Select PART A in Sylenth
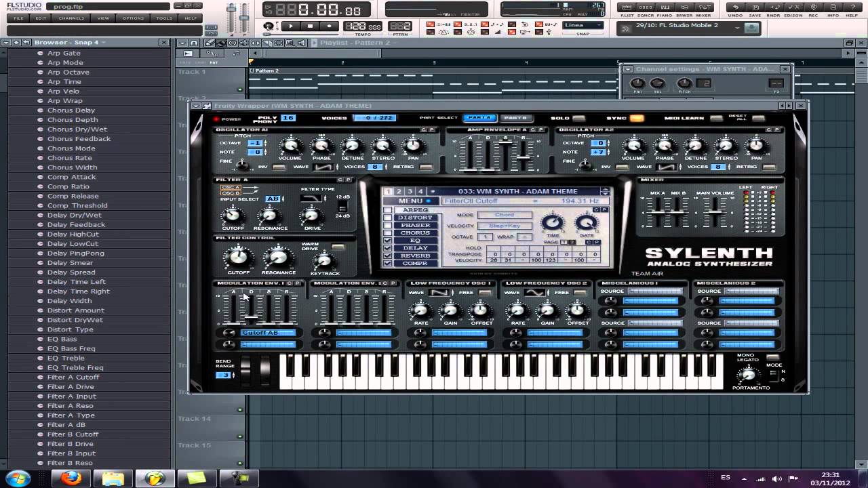Screen dimensions: 868x488 pos(479,118)
